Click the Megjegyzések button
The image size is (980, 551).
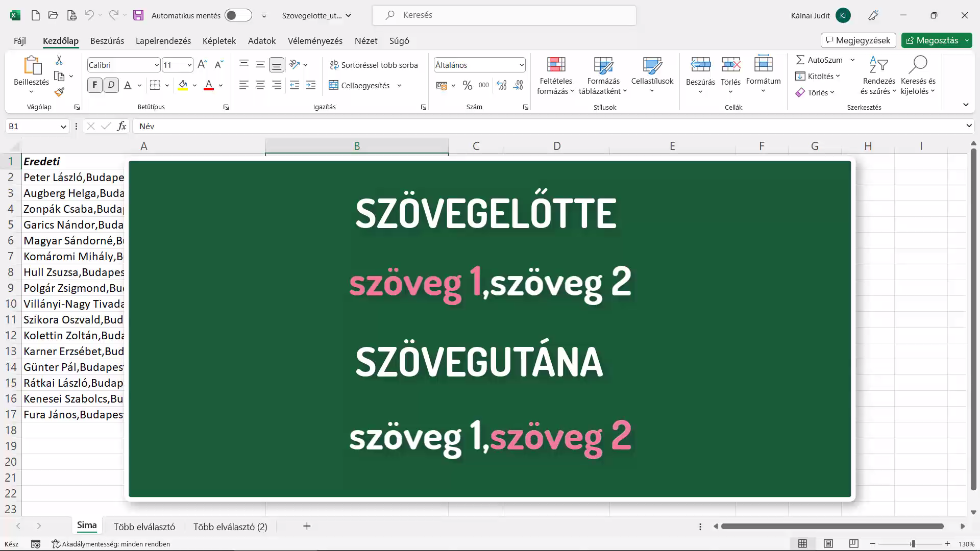click(858, 40)
